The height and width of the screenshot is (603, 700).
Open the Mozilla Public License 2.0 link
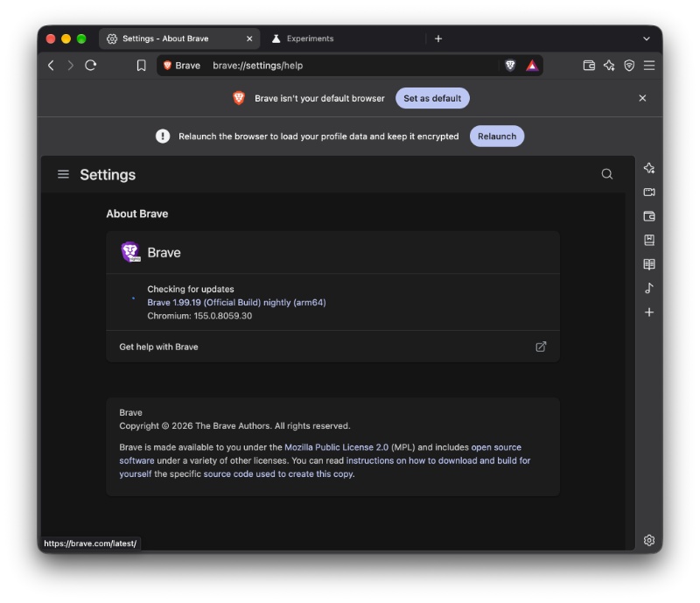click(x=336, y=447)
